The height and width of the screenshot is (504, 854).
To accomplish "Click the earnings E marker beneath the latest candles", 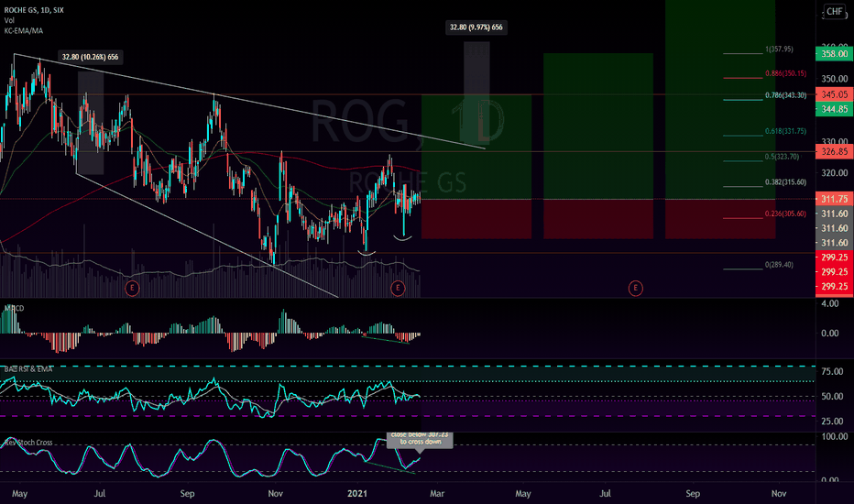I will [x=398, y=289].
